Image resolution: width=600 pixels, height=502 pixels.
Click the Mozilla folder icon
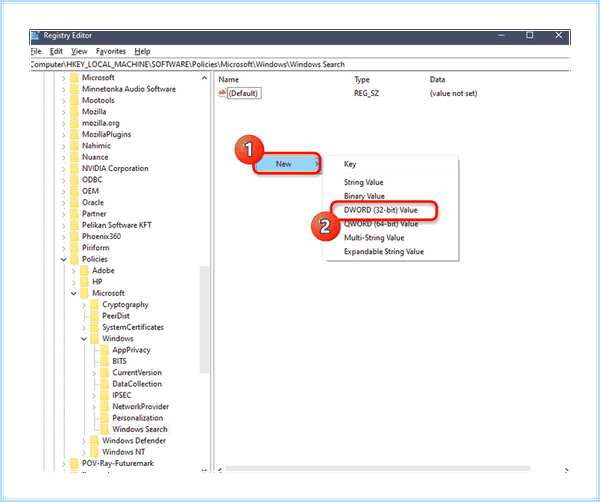[x=74, y=112]
